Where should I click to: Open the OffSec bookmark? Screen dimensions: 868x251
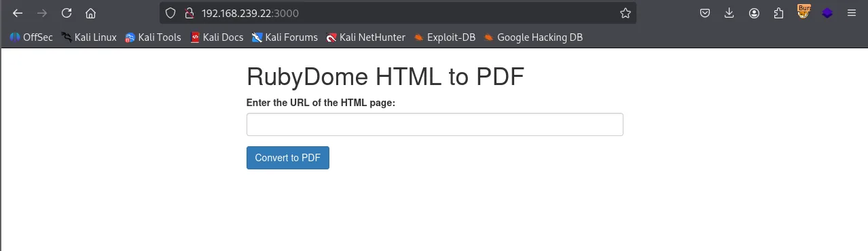pyautogui.click(x=31, y=37)
